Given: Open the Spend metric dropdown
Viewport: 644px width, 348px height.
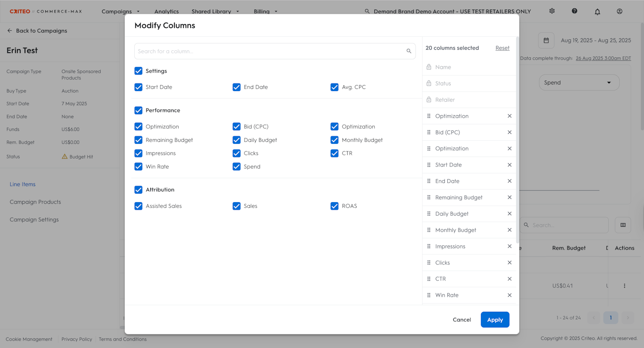Looking at the screenshot, I should point(579,82).
